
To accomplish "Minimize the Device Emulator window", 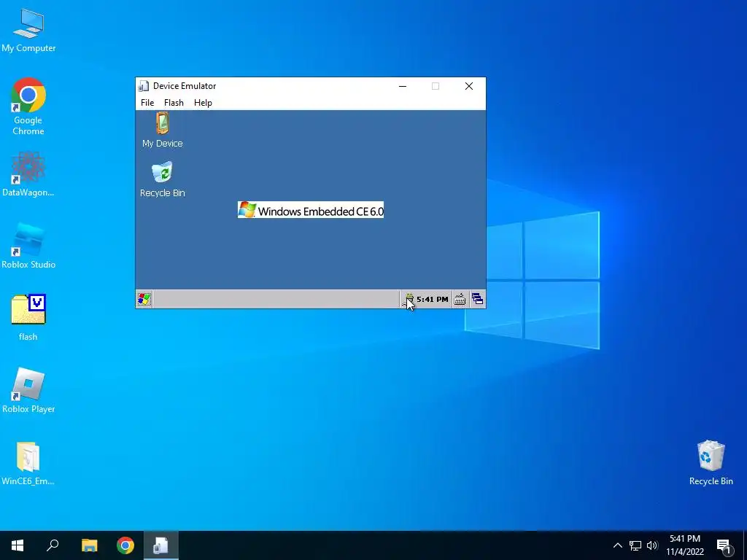I will pos(403,86).
